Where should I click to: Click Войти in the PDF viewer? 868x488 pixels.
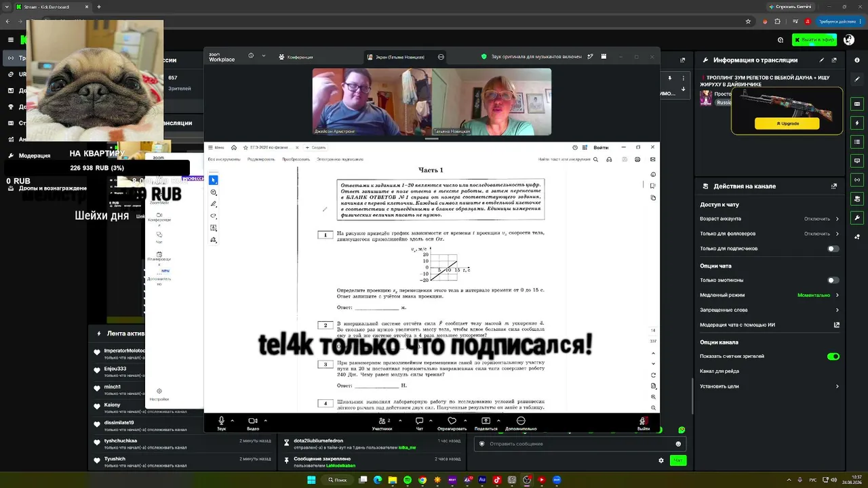601,147
